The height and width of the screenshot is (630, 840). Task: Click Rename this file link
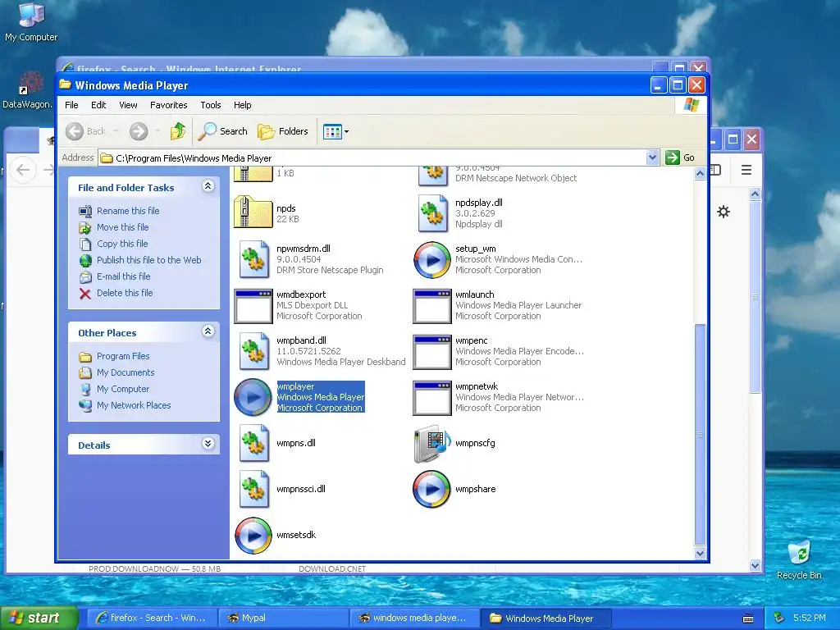128,211
